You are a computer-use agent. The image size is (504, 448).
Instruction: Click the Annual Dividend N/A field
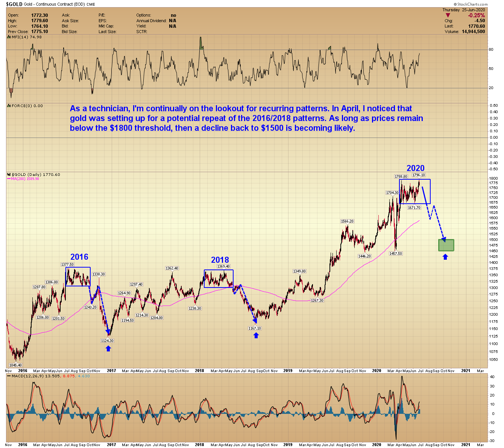(x=156, y=21)
